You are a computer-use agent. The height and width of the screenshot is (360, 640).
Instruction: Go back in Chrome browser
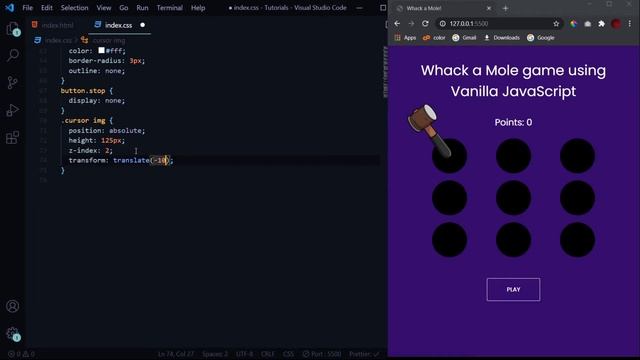[397, 24]
